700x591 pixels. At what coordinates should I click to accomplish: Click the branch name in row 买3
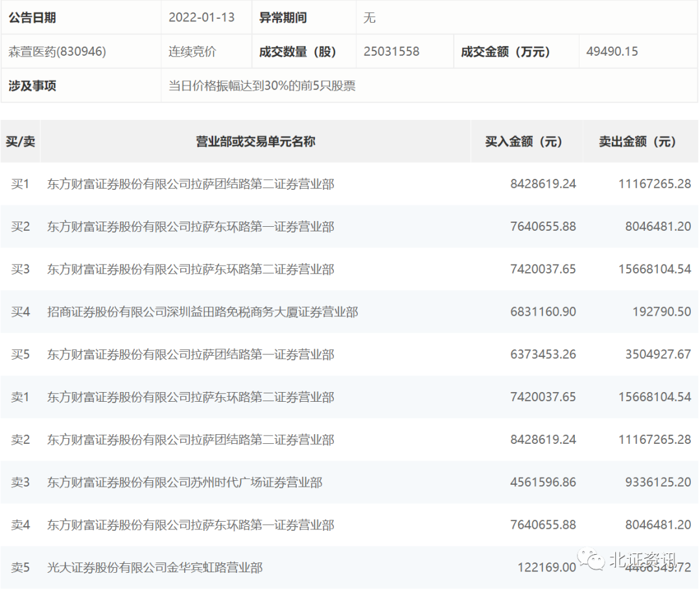pyautogui.click(x=191, y=269)
